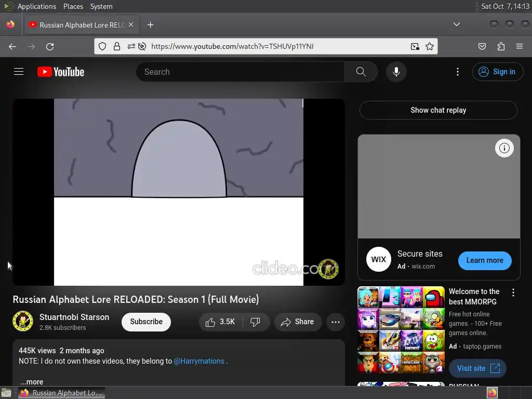Follow the @Harrymations link
This screenshot has height=399, width=532.
(x=199, y=361)
